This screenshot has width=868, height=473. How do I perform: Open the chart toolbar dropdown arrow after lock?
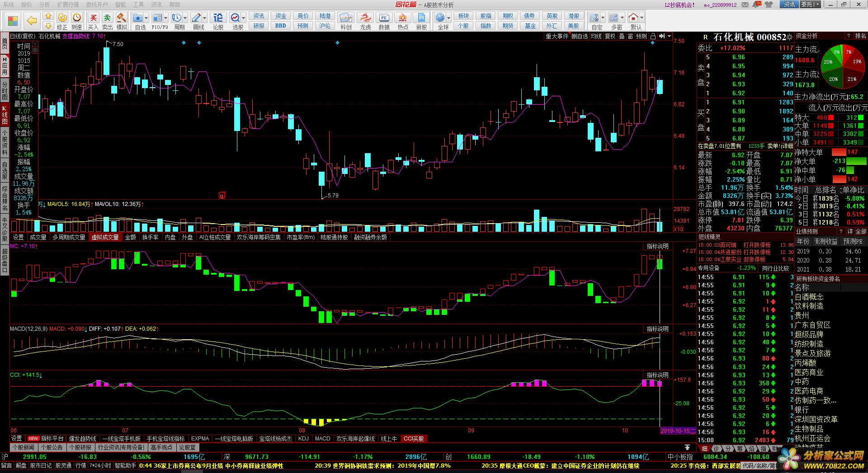click(x=670, y=36)
